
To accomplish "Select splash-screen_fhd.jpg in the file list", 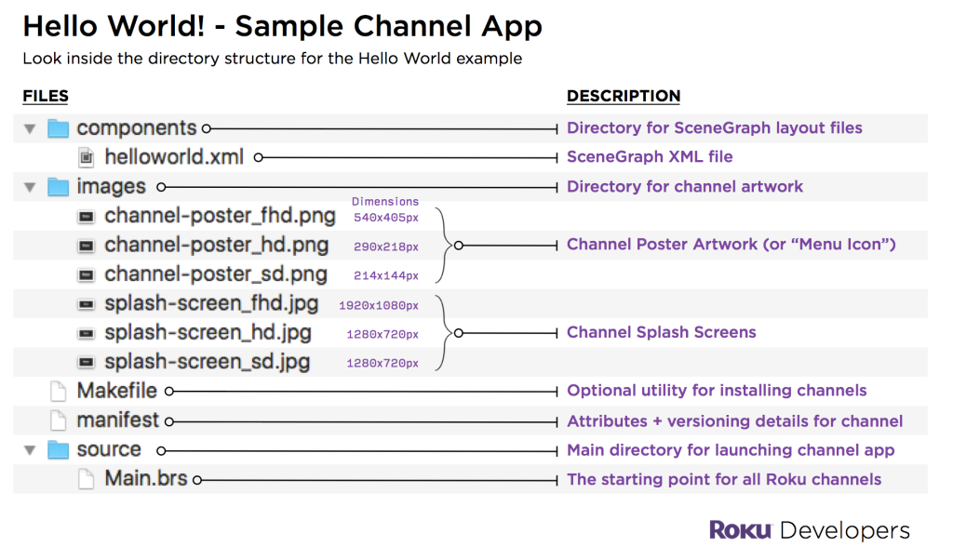I will click(x=211, y=304).
